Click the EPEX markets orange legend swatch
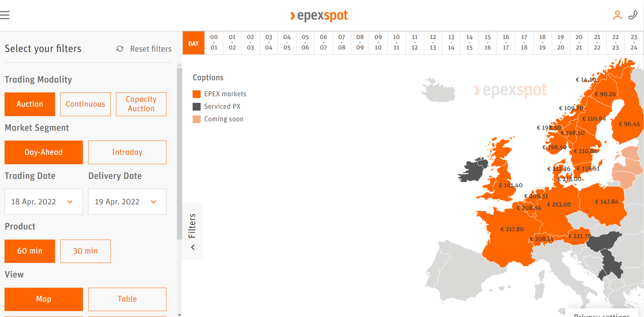644x317 pixels. coord(196,94)
